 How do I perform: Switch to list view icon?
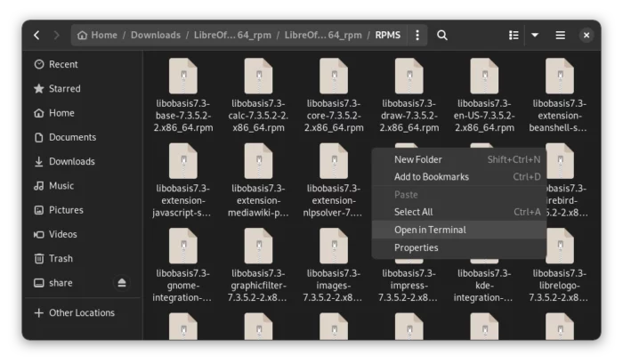514,36
